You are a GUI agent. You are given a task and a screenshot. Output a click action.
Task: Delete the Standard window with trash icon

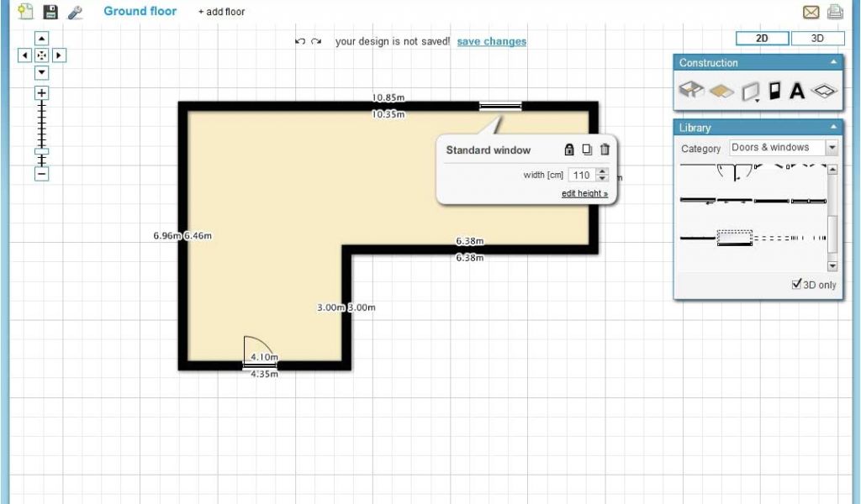click(605, 150)
